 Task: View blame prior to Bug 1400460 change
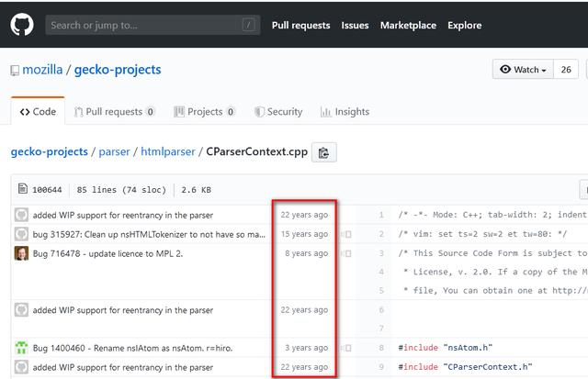[346, 348]
